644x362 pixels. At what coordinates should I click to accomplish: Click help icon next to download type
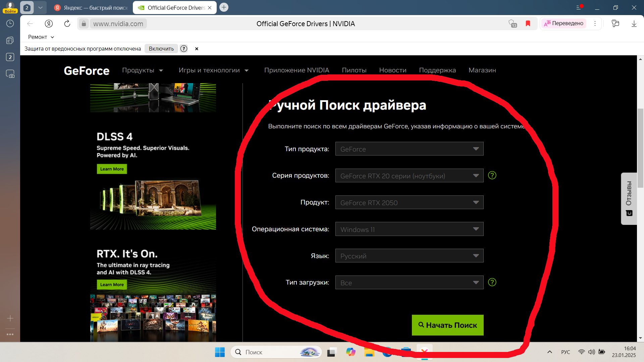tap(492, 282)
